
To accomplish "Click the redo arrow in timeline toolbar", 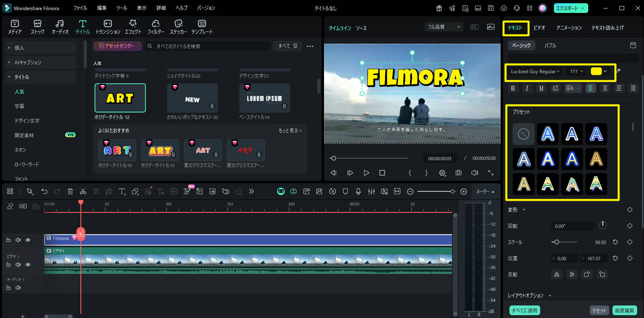I will [57, 191].
